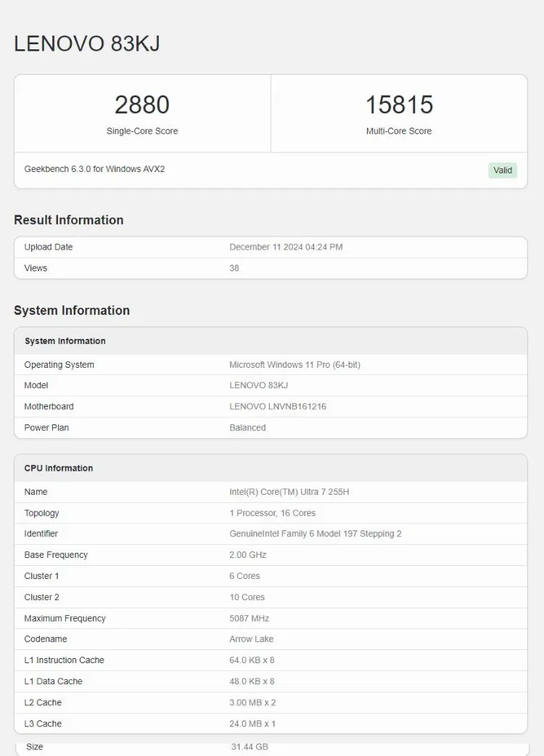Click the LENOVO 83KJ page title
Viewport: 544px width, 756px height.
click(x=87, y=44)
